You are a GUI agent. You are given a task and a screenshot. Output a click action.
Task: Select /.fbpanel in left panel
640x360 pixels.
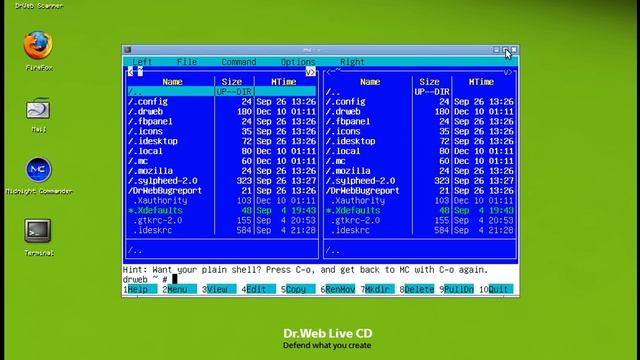222,121
